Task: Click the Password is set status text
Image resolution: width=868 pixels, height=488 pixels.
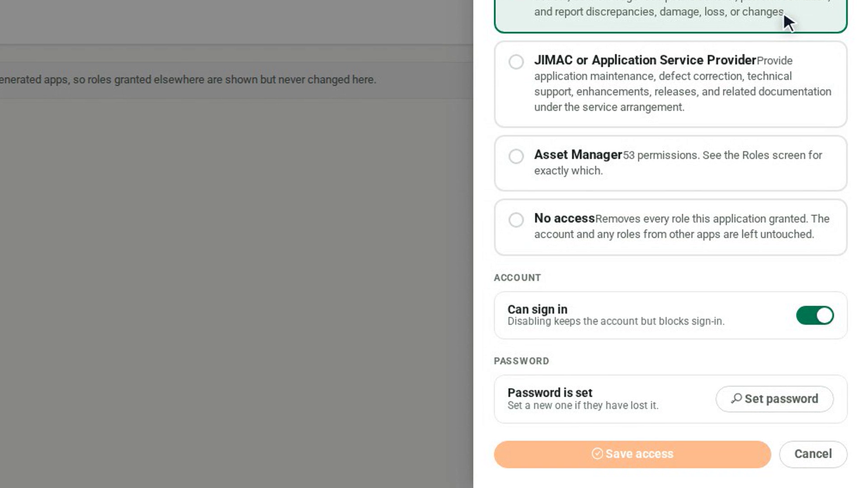Action: point(550,393)
